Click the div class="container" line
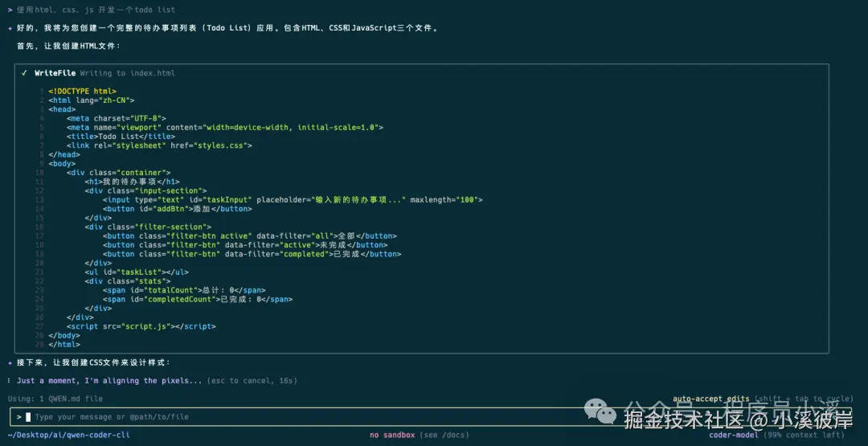This screenshot has height=446, width=868. coord(118,173)
